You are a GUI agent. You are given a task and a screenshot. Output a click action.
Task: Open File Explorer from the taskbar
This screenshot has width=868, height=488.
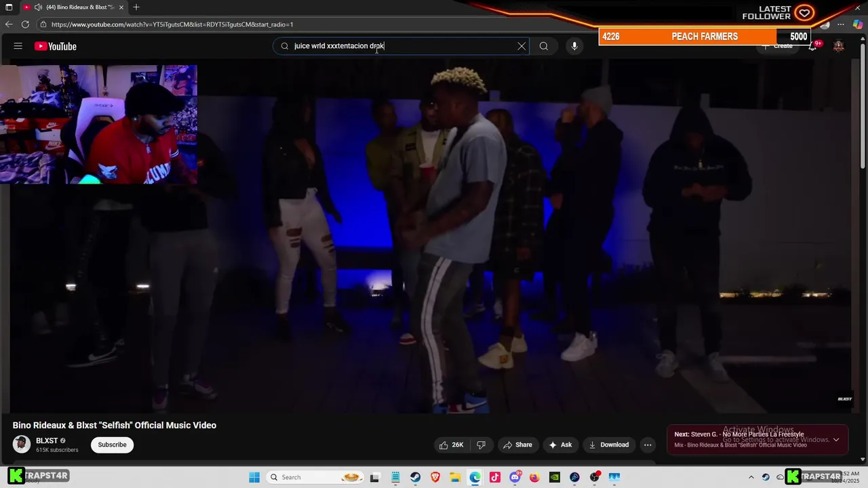click(x=455, y=477)
